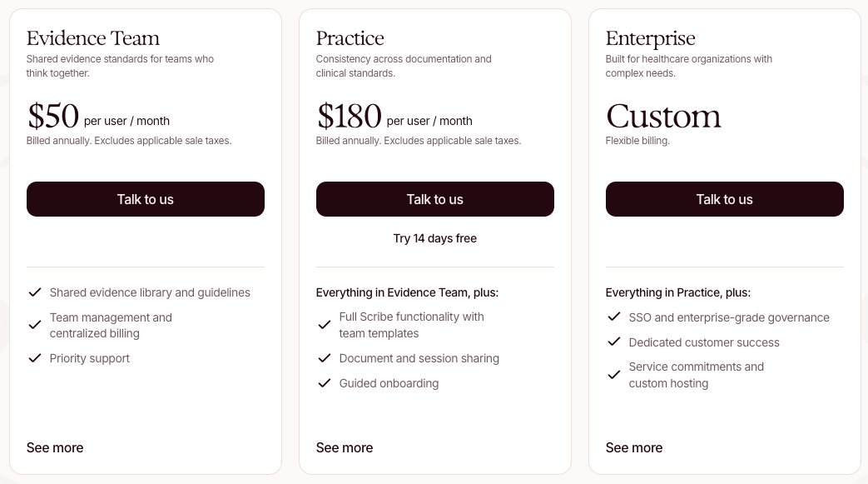Click Try 14 days free text

pyautogui.click(x=434, y=238)
